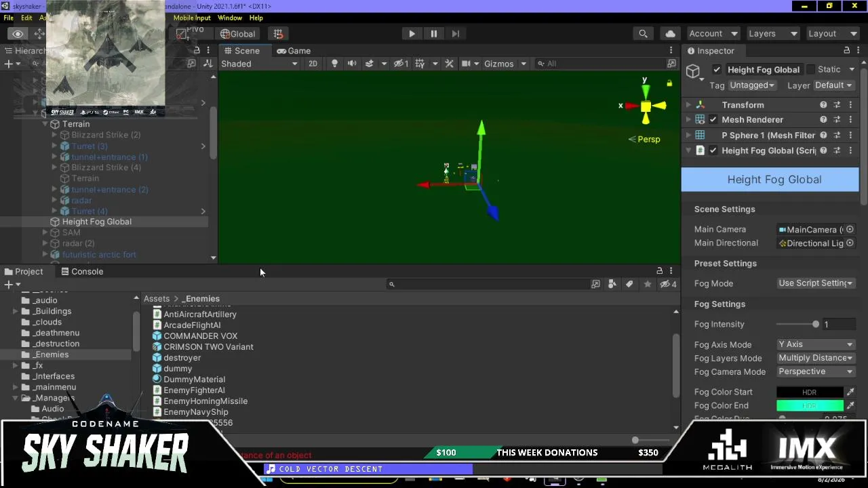Pick object for Main Directional light field
The image size is (868, 488).
[x=850, y=243]
